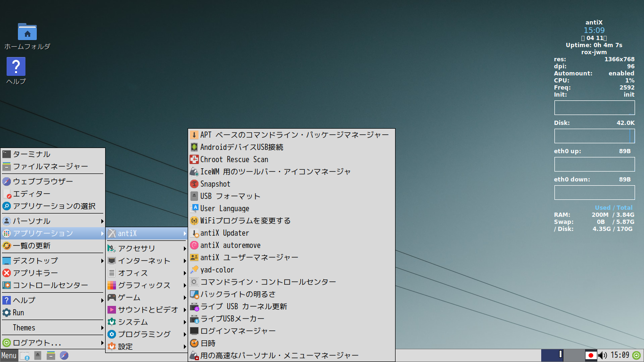Viewport: 644px width, 362px height.
Task: Click the taskbar file manager icon
Action: 51,355
